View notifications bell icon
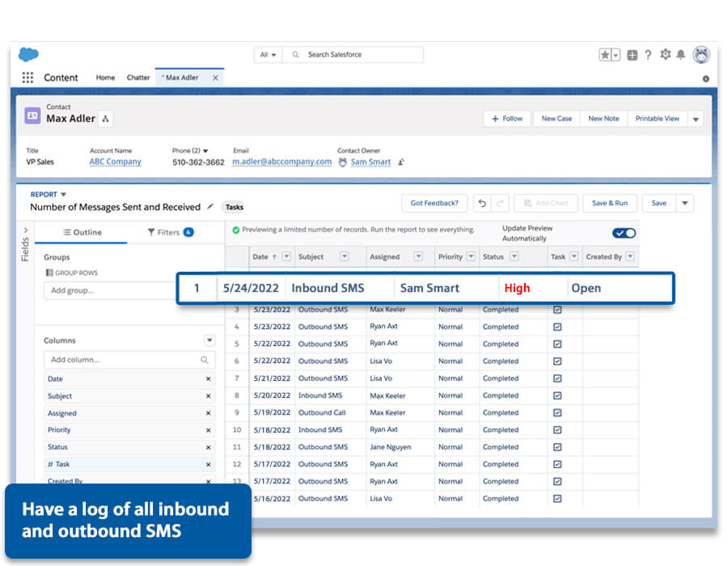This screenshot has height=566, width=728. [x=680, y=55]
